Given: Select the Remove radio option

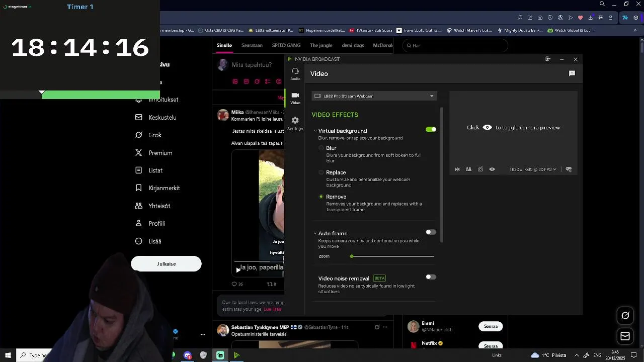Looking at the screenshot, I should coord(321,197).
